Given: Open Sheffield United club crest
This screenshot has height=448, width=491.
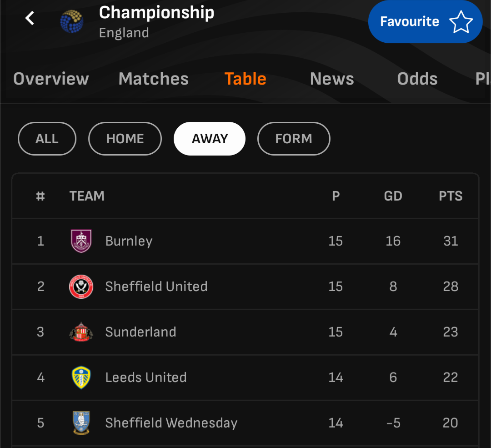Looking at the screenshot, I should pyautogui.click(x=81, y=287).
